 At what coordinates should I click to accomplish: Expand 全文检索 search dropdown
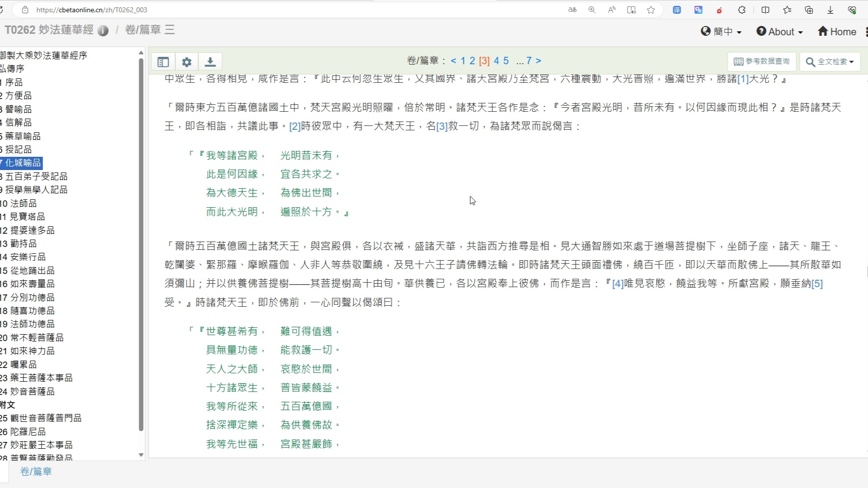pyautogui.click(x=830, y=62)
